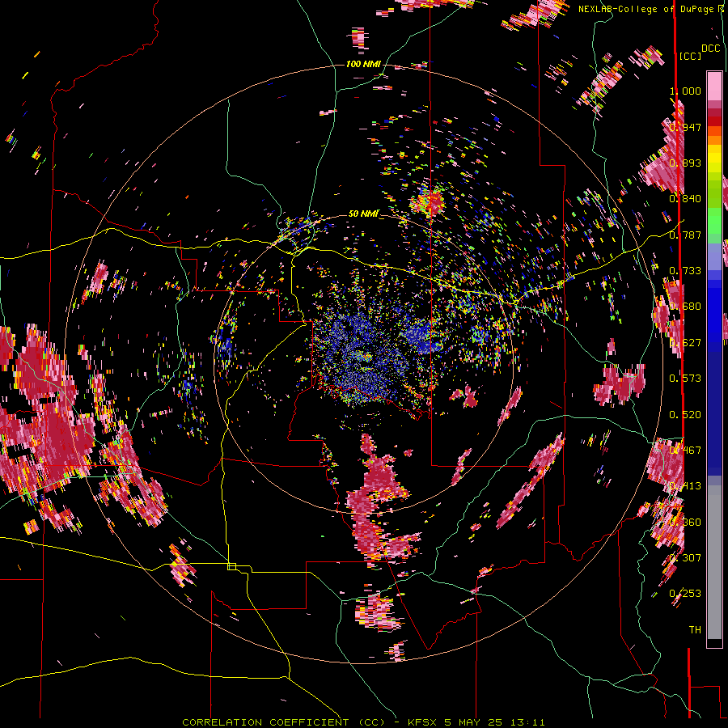Click the "50 NMI" range ring label
The image size is (728, 728).
click(x=363, y=214)
